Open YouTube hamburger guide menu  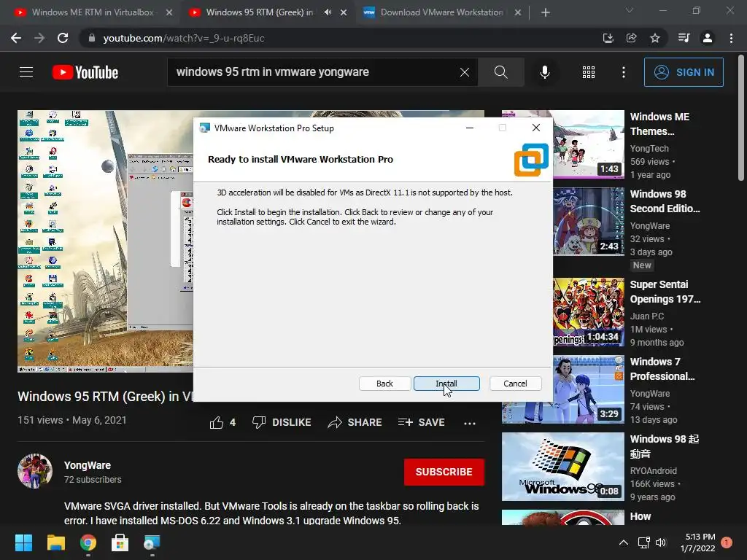(x=26, y=72)
